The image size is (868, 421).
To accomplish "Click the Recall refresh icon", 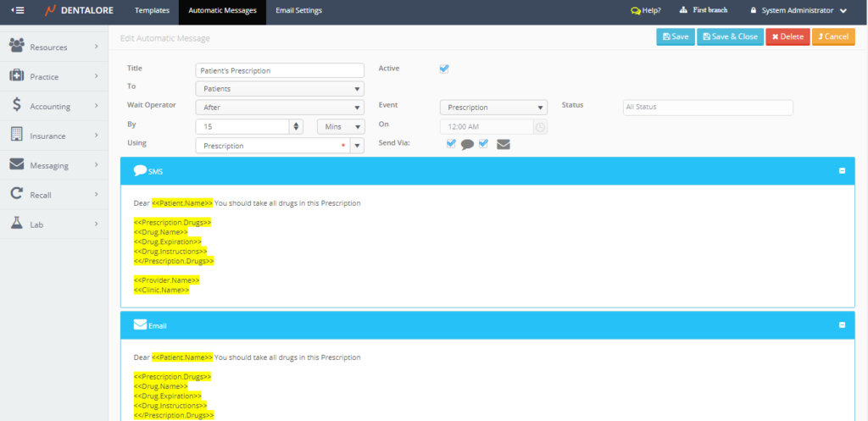I will click(16, 194).
